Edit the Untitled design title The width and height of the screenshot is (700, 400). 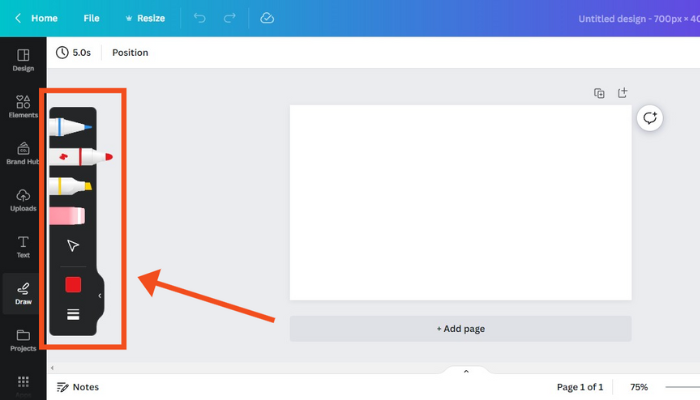coord(639,19)
